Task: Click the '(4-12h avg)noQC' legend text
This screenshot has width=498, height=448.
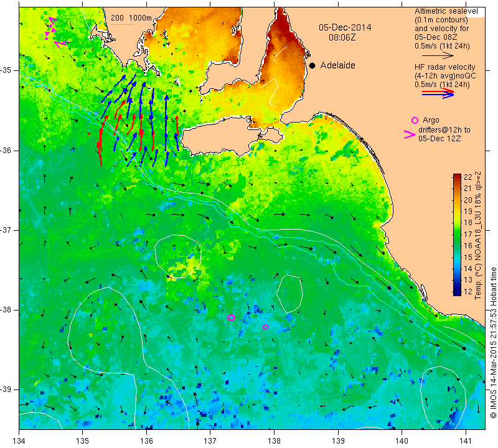Action: (445, 76)
